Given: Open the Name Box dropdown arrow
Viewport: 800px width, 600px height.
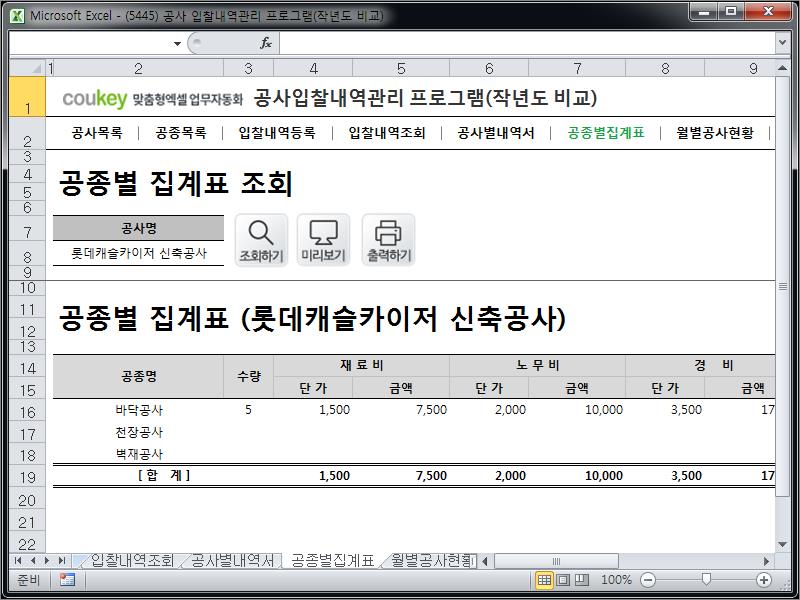Looking at the screenshot, I should pyautogui.click(x=177, y=44).
